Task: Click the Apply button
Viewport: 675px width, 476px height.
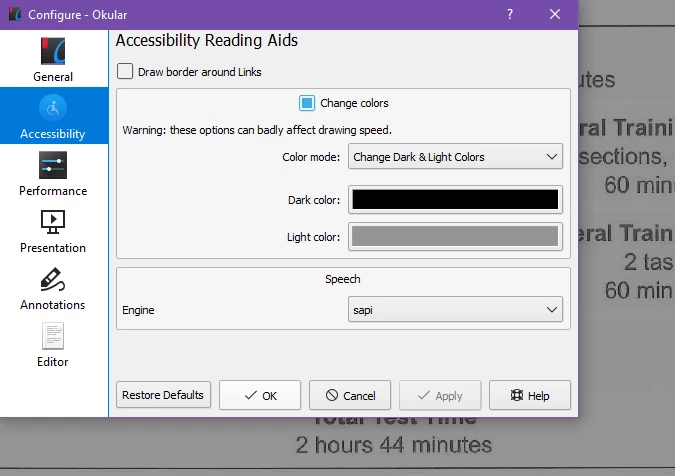Action: click(440, 395)
